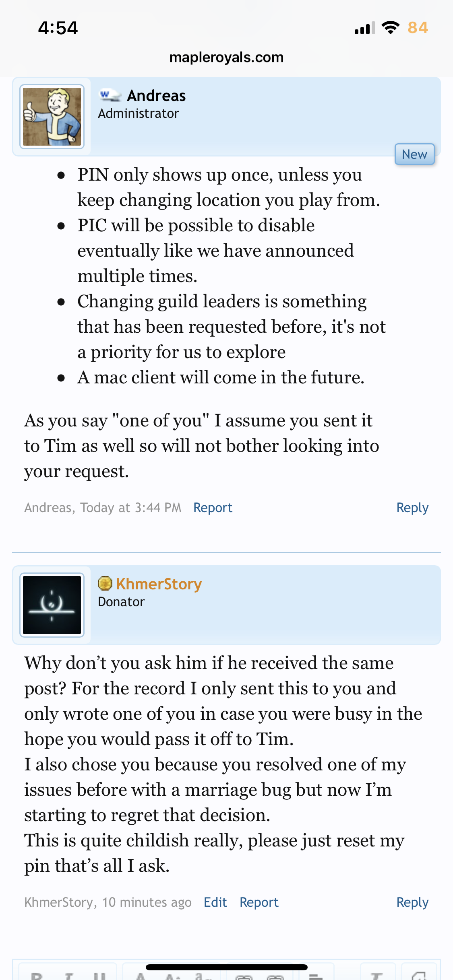
Task: Tap the gold donator coin icon
Action: [x=105, y=584]
